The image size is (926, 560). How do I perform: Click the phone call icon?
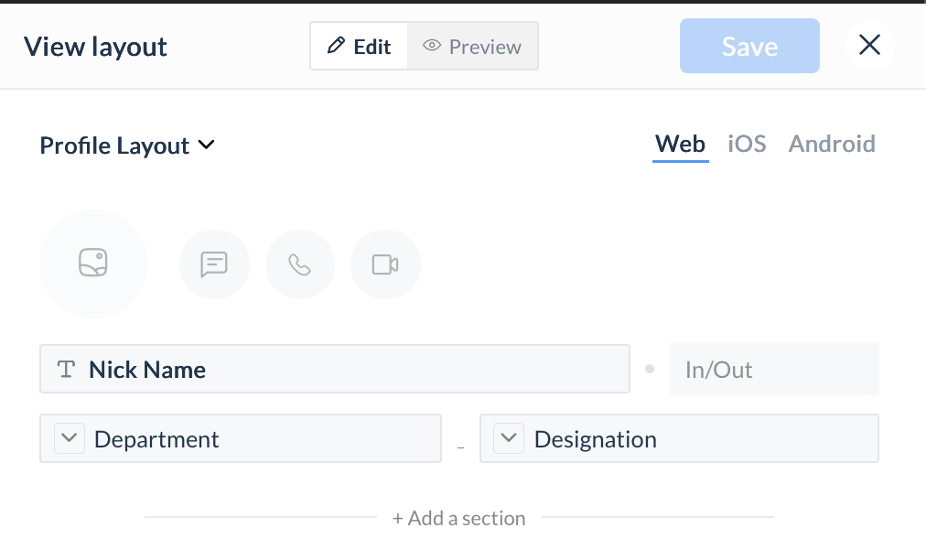(299, 264)
